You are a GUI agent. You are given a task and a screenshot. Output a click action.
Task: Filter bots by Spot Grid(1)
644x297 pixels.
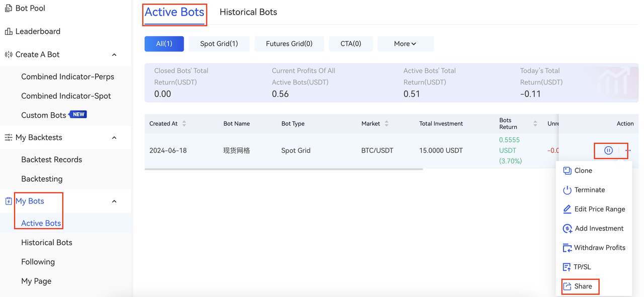point(219,44)
